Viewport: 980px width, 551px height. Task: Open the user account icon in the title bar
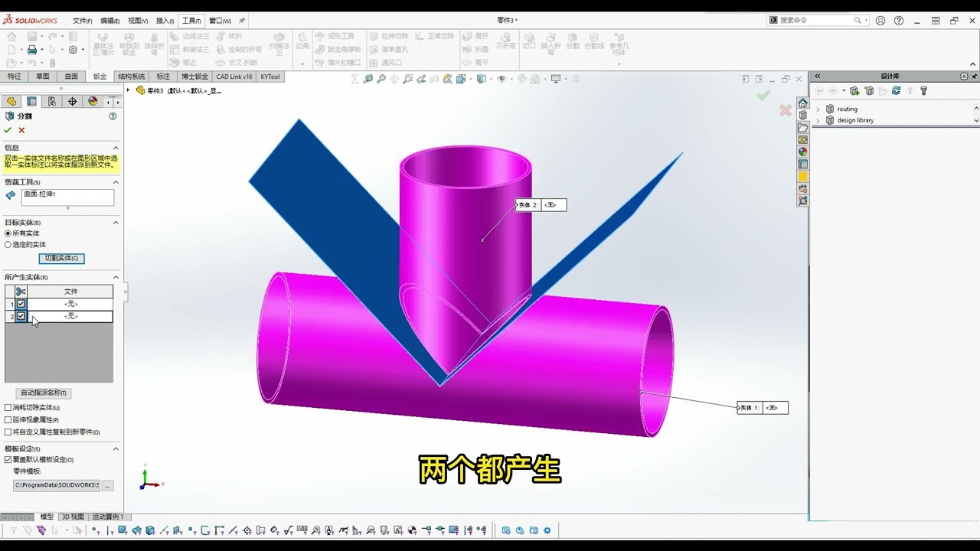point(880,21)
